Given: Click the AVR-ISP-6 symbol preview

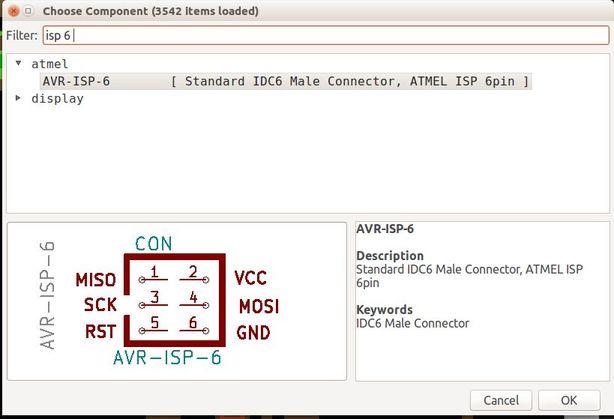Looking at the screenshot, I should coord(177,301).
